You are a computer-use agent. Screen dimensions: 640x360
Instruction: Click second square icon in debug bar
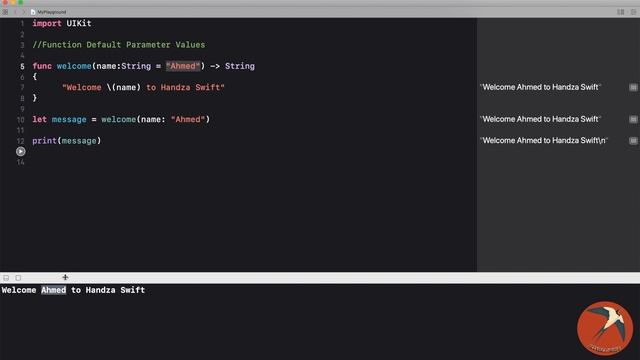18,278
